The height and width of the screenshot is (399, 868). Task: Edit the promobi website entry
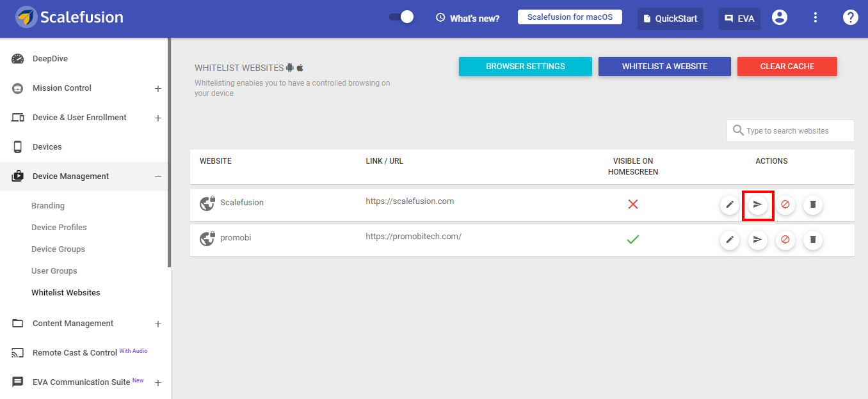(730, 240)
